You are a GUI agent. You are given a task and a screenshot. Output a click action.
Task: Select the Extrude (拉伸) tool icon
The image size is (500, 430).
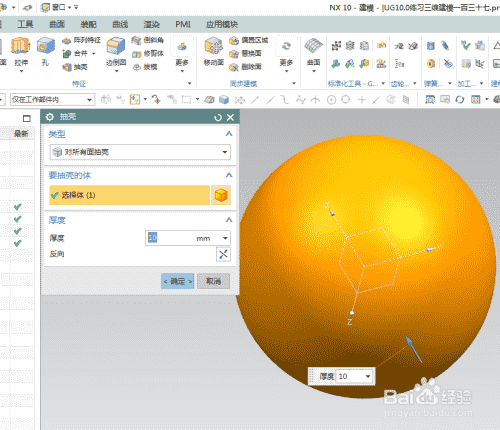point(20,46)
